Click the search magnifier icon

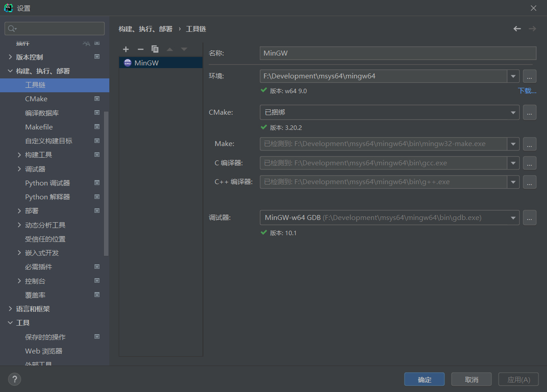tap(12, 29)
